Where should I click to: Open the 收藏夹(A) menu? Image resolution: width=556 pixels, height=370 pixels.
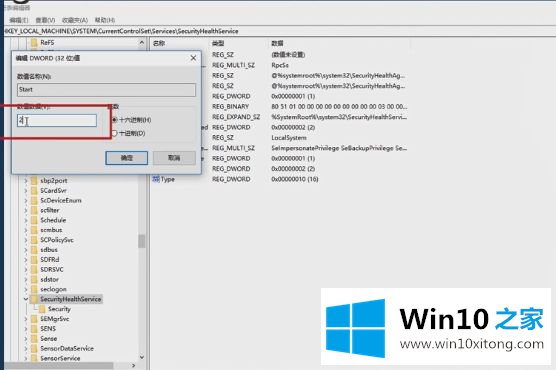[x=75, y=20]
